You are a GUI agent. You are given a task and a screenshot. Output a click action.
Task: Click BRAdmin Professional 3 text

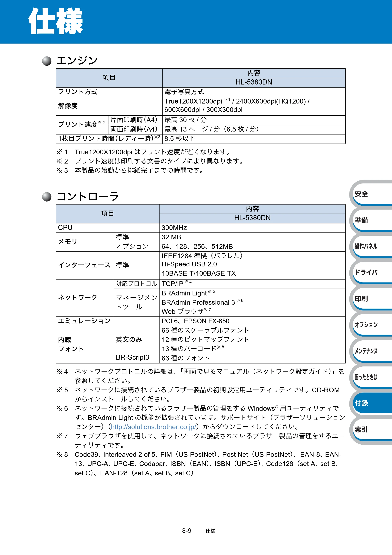pos(198,302)
